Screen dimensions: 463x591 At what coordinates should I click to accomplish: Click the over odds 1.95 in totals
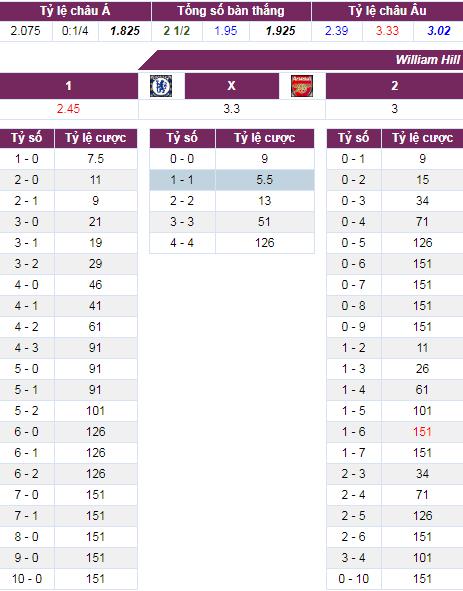pos(225,31)
